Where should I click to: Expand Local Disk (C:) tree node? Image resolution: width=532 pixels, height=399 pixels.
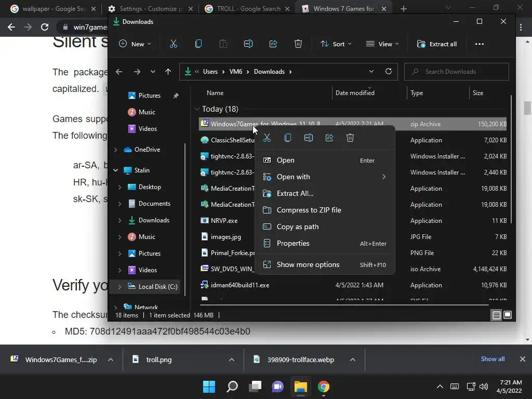coord(119,287)
